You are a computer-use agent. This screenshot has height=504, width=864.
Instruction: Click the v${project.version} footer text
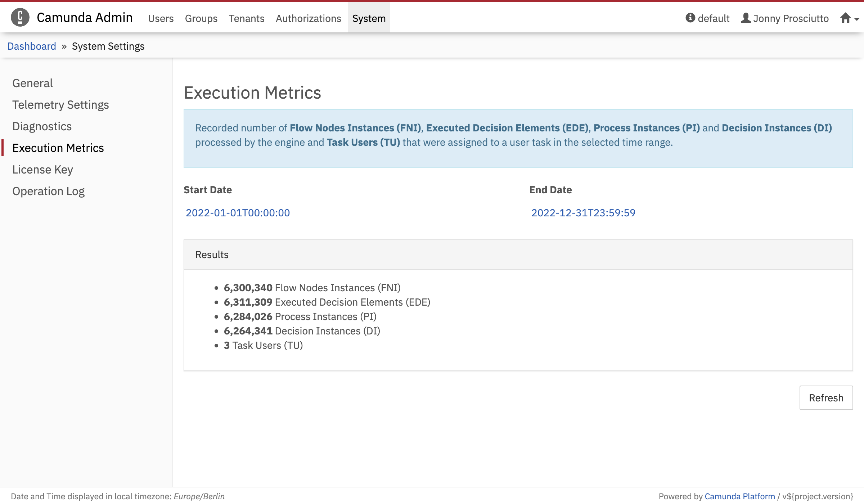pos(818,496)
